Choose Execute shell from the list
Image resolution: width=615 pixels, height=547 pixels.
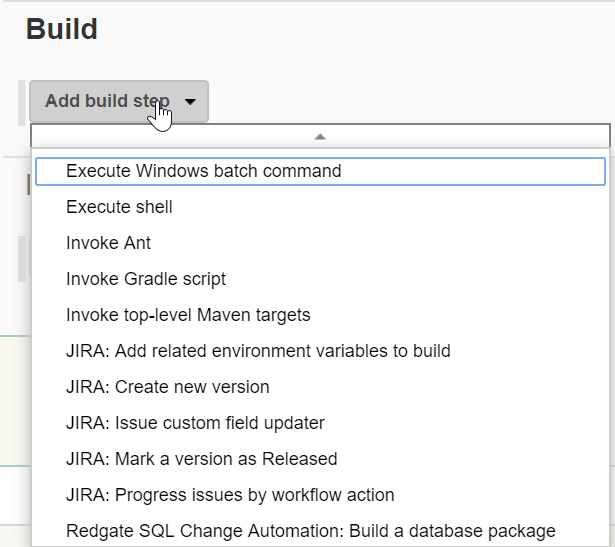[x=119, y=207]
